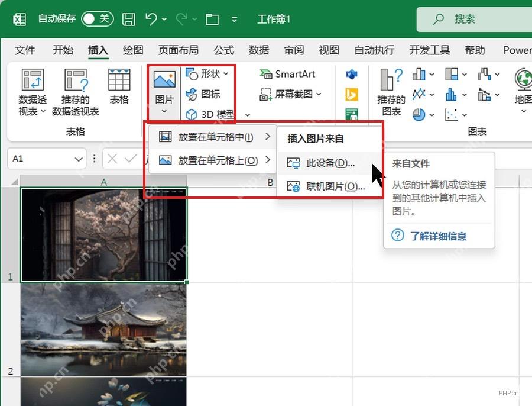Screen dimensions: 532x406
Task: Open the Undo history dropdown arrow
Action: [x=164, y=20]
